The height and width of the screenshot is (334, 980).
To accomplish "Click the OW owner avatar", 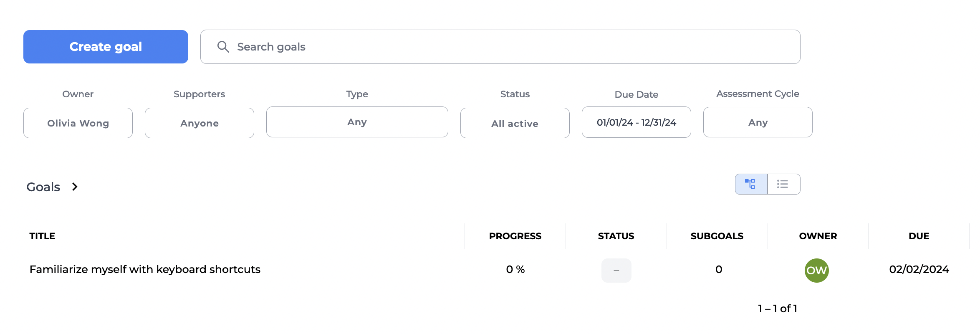I will 816,271.
